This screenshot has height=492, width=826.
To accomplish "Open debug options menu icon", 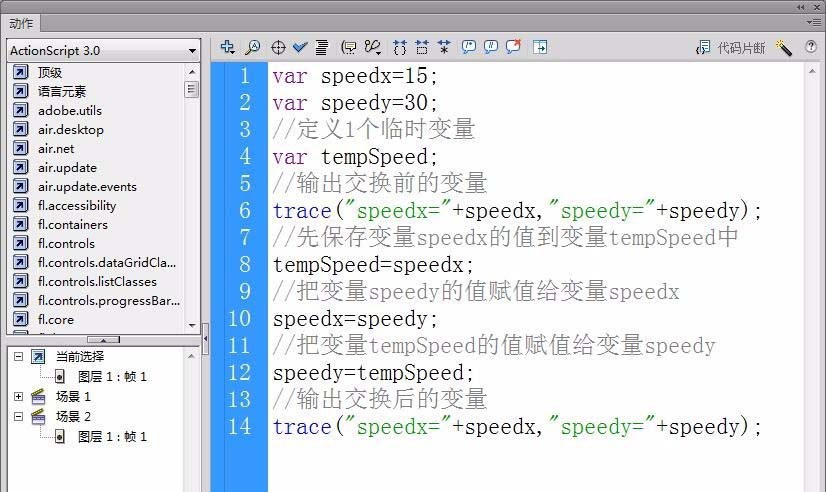I will [x=372, y=48].
